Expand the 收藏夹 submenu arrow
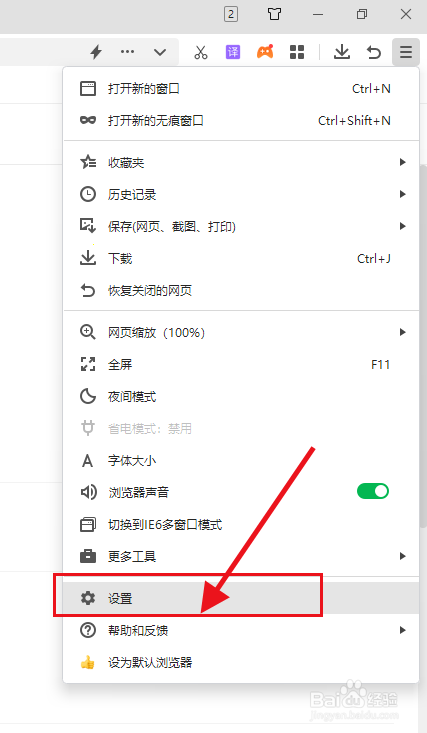This screenshot has height=733, width=427. click(x=402, y=162)
